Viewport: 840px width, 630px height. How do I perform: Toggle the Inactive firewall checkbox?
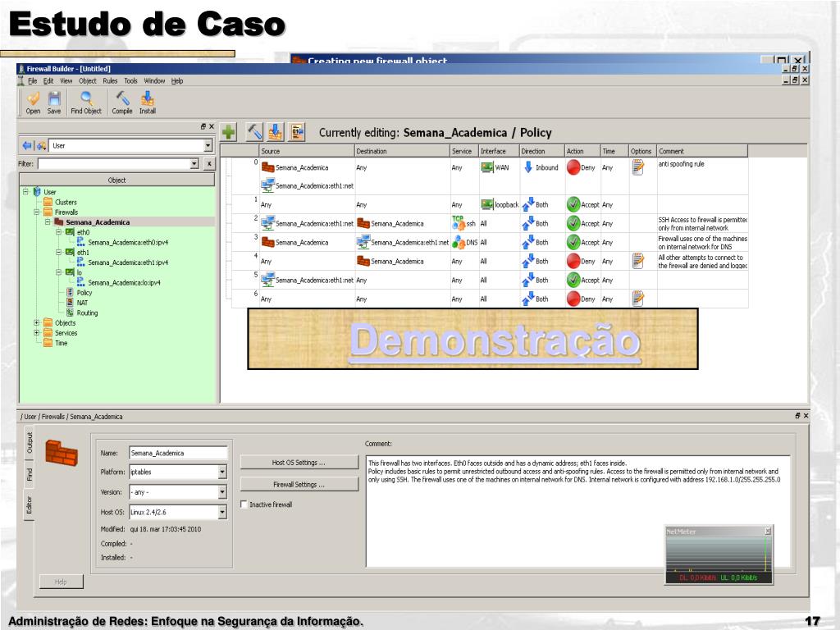click(244, 504)
